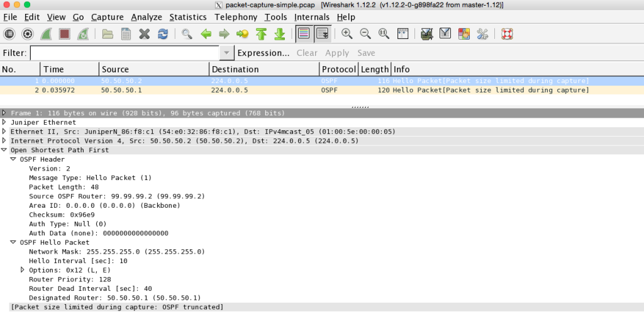Click the Save filter button

tap(366, 53)
